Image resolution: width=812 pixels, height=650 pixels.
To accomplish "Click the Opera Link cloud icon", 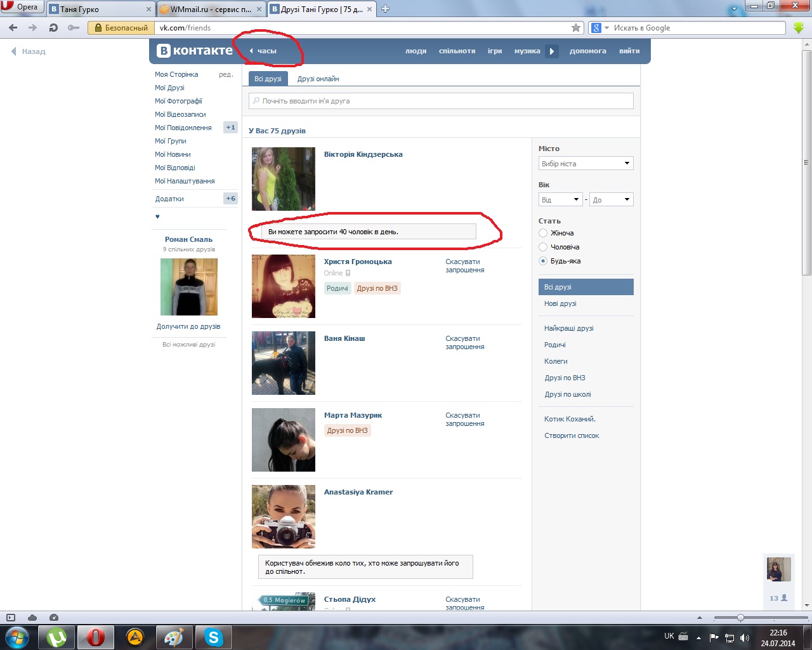I will [32, 618].
